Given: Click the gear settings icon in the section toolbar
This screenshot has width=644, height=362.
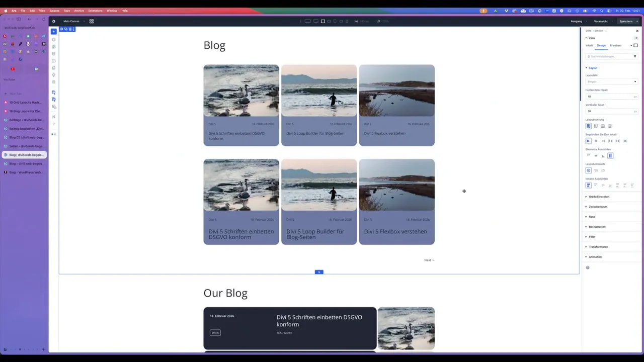Looking at the screenshot, I should 61,29.
